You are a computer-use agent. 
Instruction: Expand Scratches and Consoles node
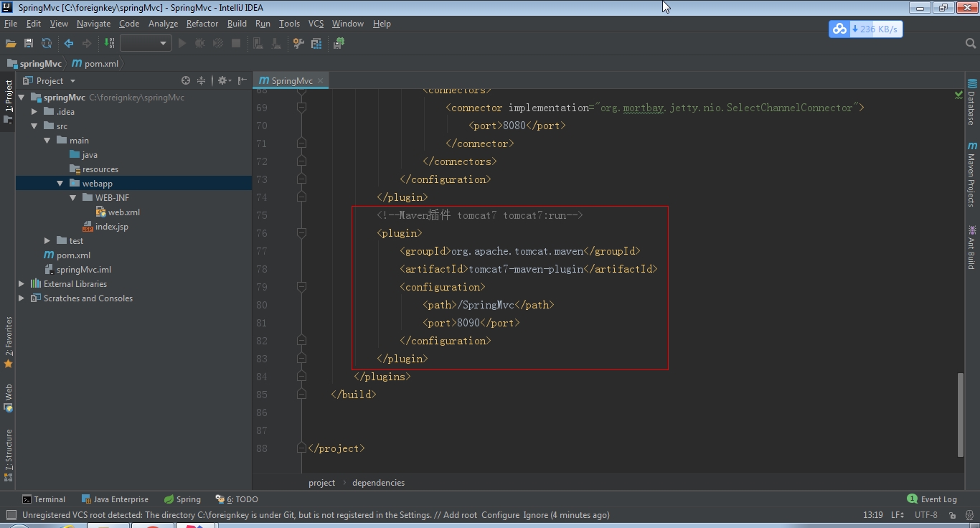[x=22, y=298]
